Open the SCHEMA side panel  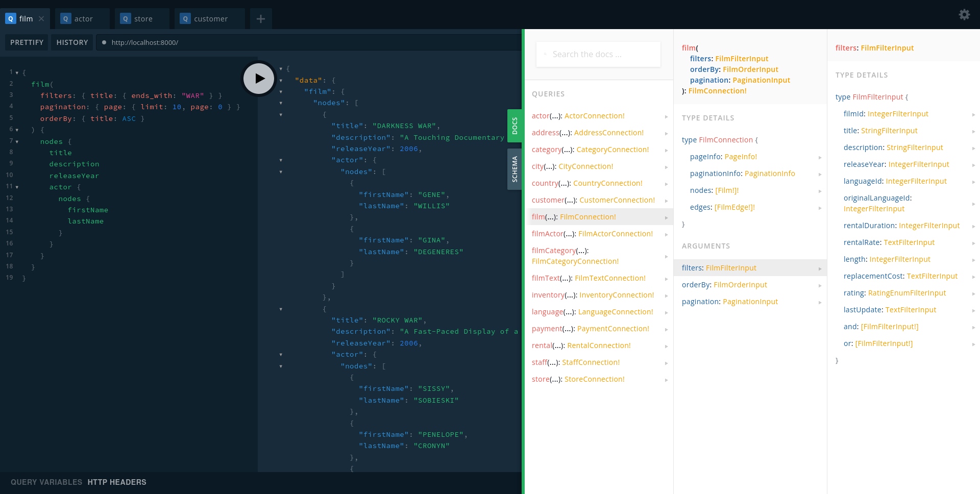(514, 169)
